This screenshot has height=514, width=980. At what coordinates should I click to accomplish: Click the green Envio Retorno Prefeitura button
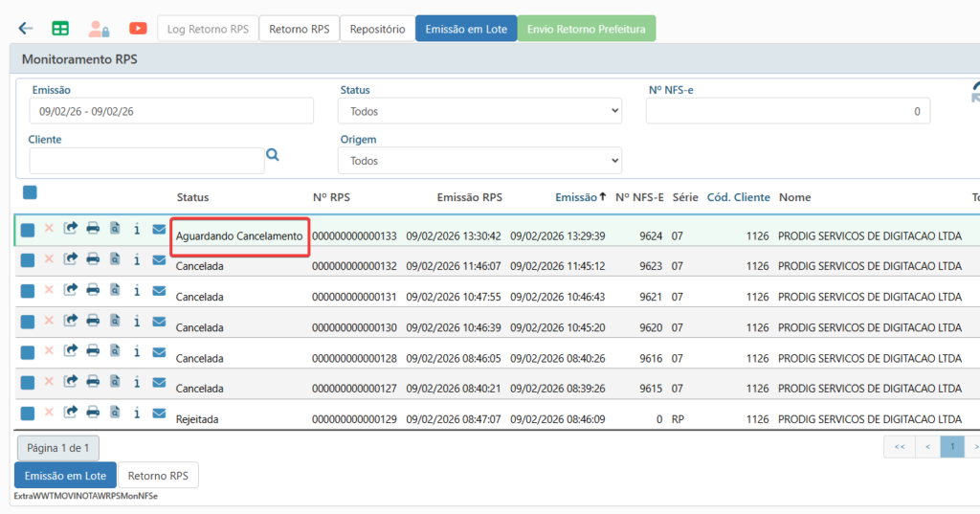coord(587,29)
